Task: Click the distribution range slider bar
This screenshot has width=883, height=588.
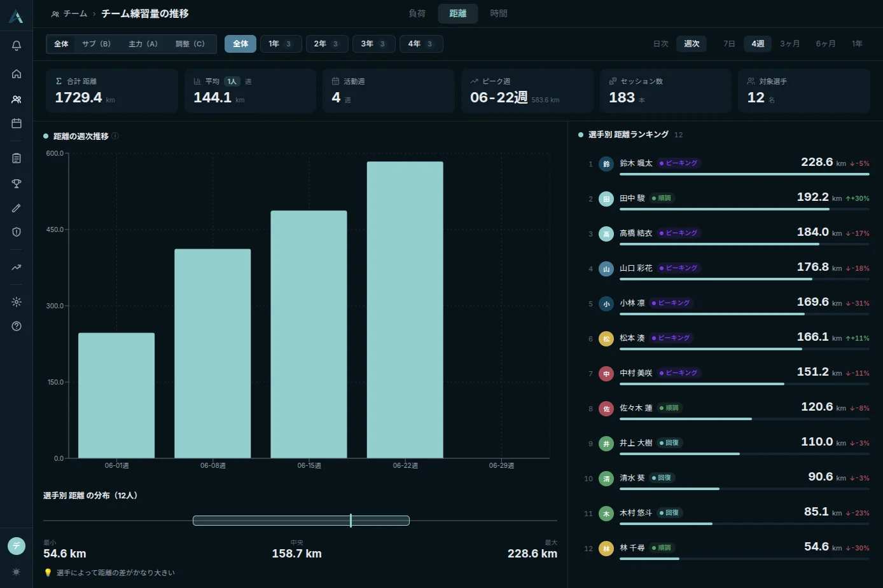Action: click(x=301, y=521)
